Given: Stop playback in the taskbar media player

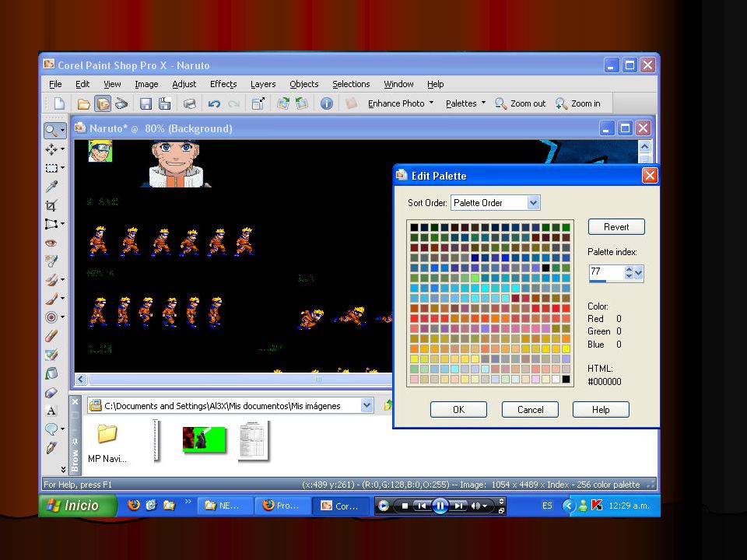Looking at the screenshot, I should [405, 506].
